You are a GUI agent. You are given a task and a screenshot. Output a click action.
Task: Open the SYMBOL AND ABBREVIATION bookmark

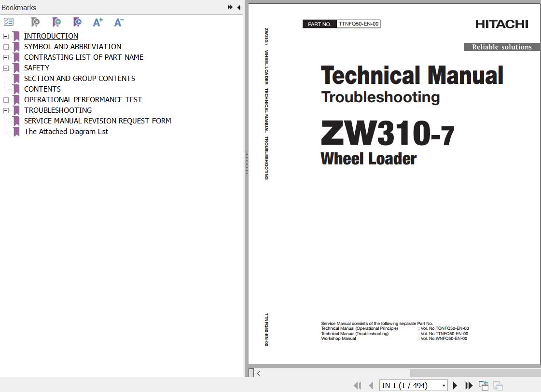click(72, 47)
